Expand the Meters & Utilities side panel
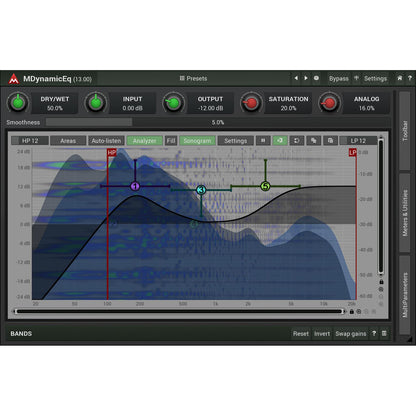This screenshot has width=416, height=416. [x=405, y=213]
